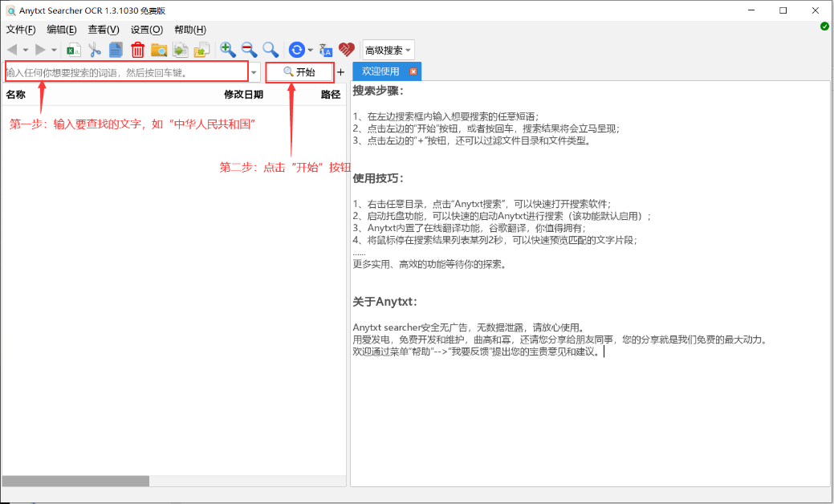Click the folder copy with arrow icon
Image resolution: width=834 pixels, height=504 pixels.
click(x=201, y=50)
